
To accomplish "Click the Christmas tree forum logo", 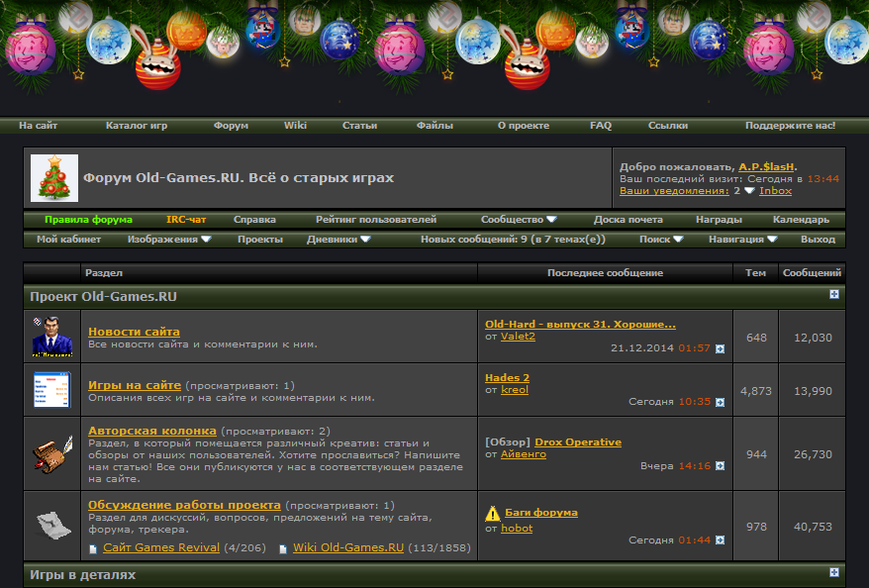I will coord(54,178).
